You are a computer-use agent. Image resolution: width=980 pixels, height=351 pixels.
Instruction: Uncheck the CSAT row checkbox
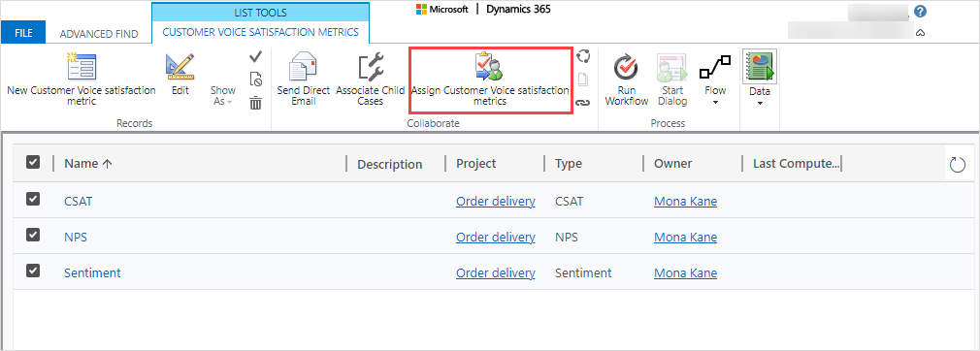[x=33, y=199]
